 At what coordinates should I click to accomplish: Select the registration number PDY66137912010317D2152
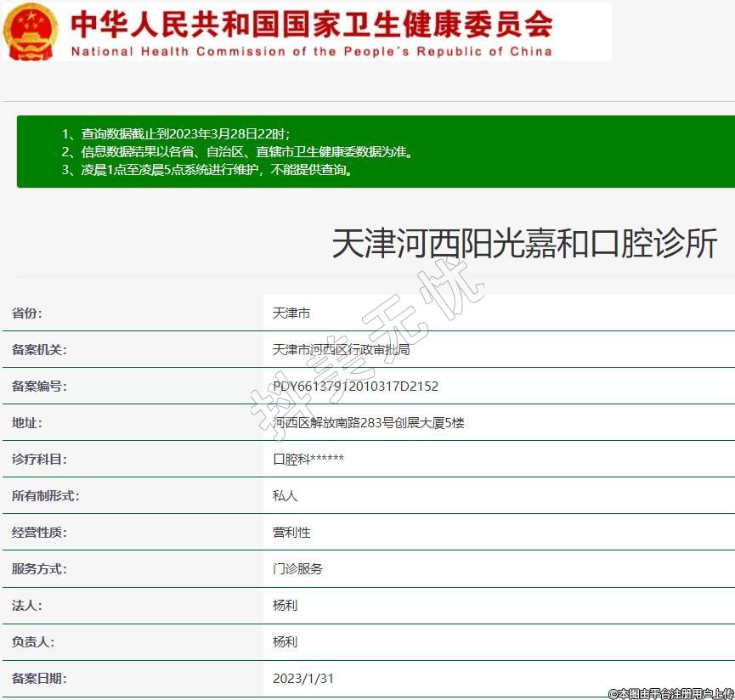pos(355,387)
